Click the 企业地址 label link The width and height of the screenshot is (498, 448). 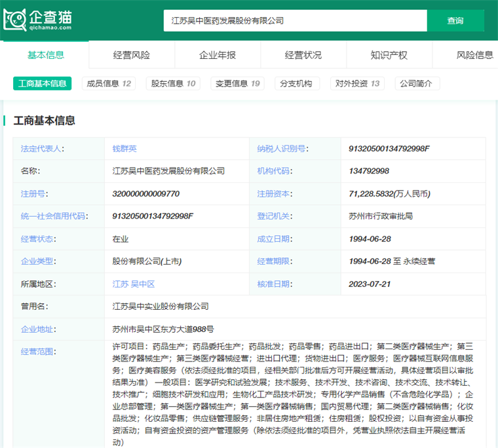coord(37,329)
